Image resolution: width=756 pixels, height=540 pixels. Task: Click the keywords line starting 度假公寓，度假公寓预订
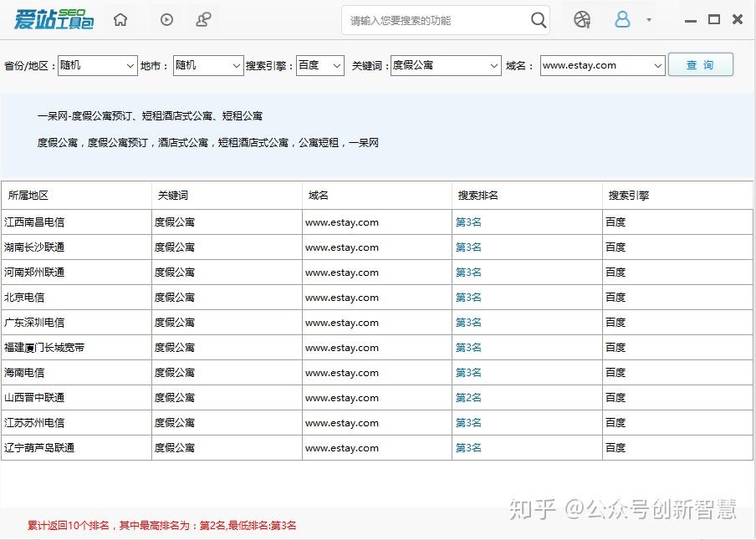click(x=207, y=143)
